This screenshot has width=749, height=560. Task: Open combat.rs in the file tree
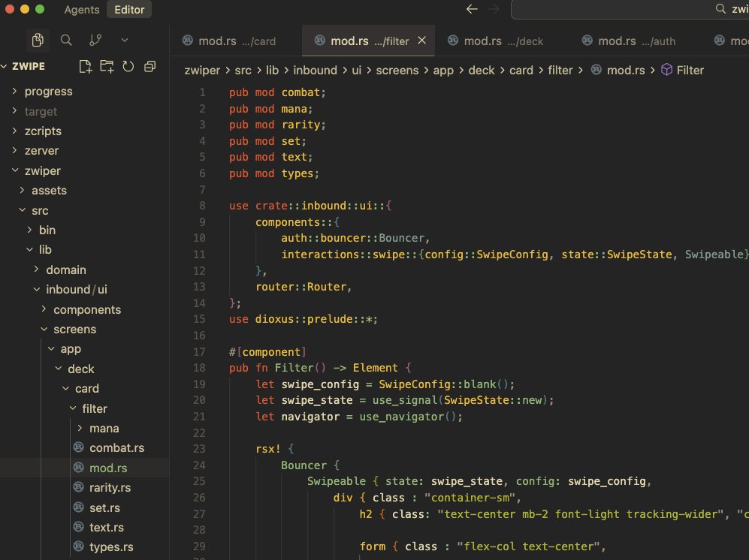(116, 448)
